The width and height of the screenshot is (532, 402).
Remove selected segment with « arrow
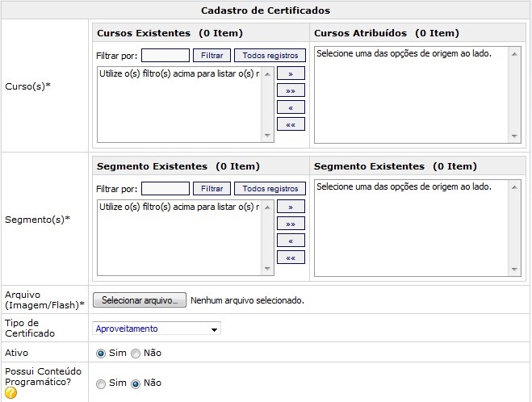click(x=290, y=241)
